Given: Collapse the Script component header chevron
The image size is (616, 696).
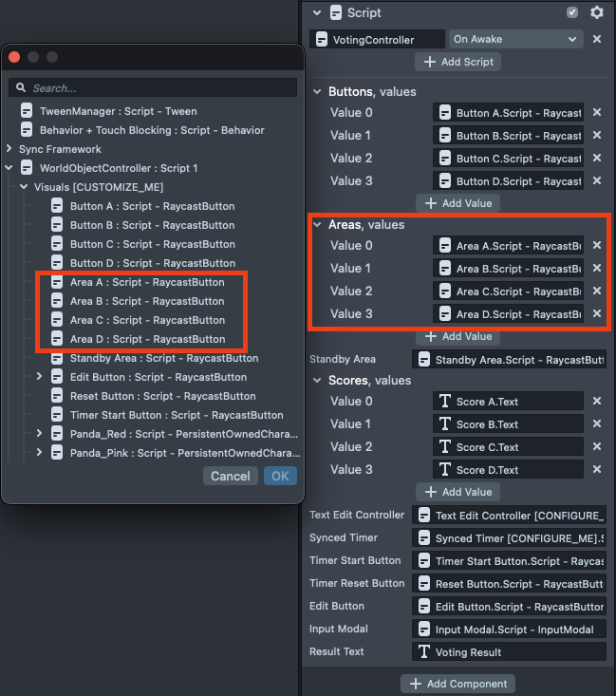Looking at the screenshot, I should 317,13.
